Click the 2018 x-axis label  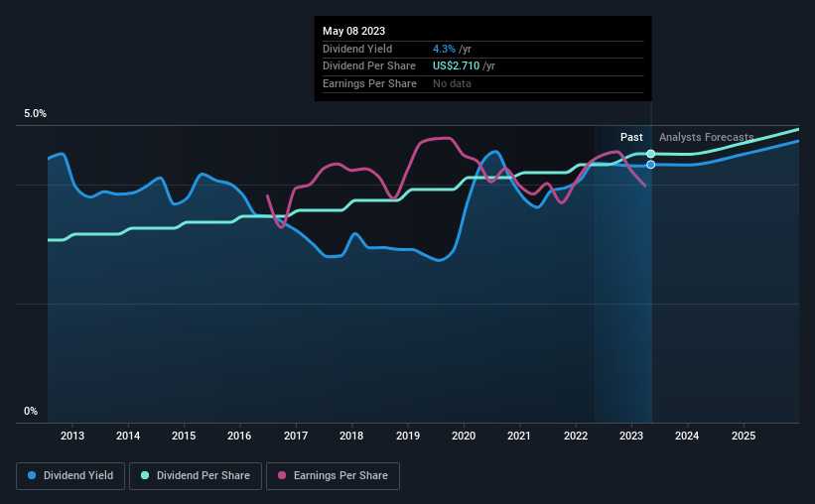(x=351, y=436)
